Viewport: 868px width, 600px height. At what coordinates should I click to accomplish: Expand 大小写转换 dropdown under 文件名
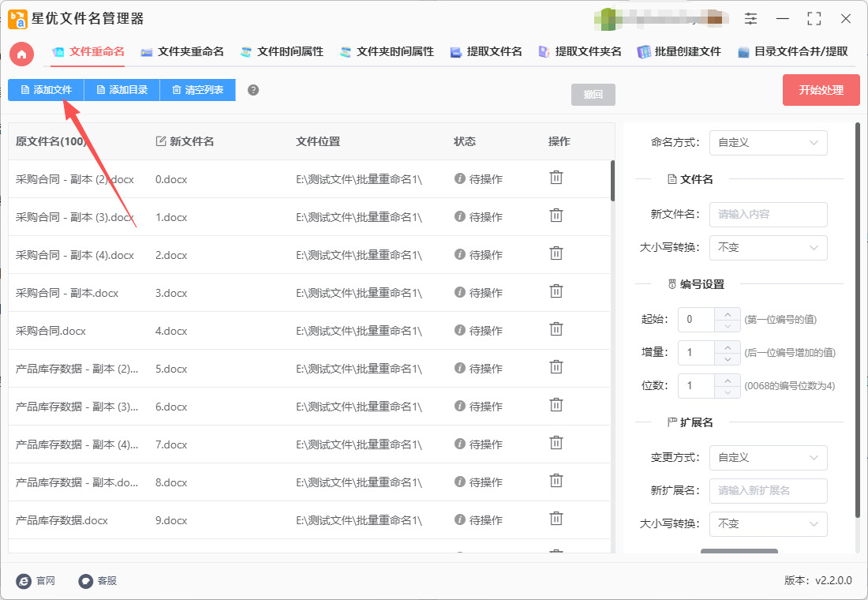pos(768,248)
